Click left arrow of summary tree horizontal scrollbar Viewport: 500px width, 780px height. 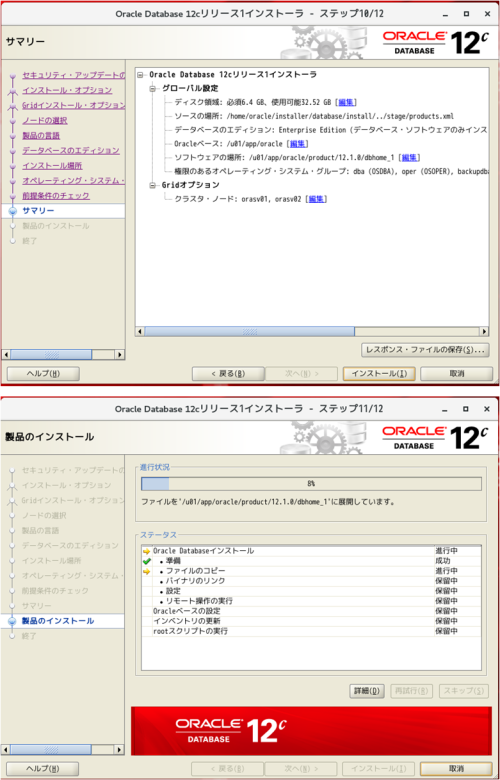[140, 331]
